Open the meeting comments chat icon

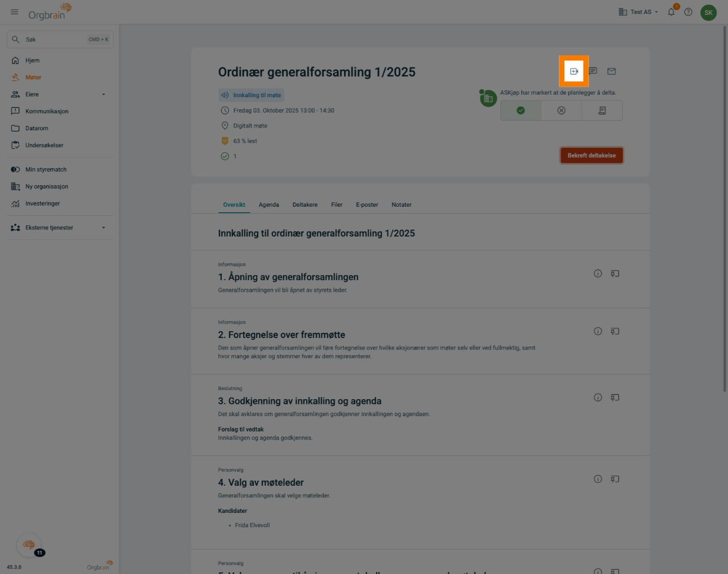(x=593, y=71)
